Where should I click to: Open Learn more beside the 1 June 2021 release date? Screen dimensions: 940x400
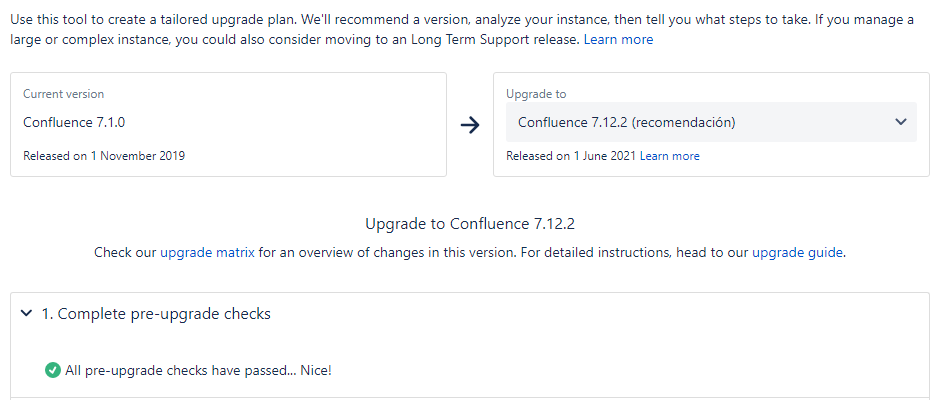(670, 156)
